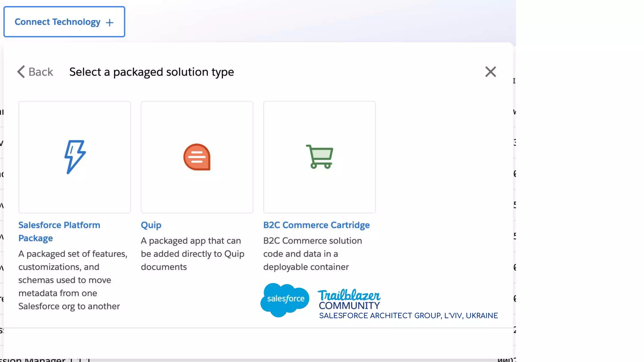The width and height of the screenshot is (644, 362).
Task: Click the Connect Technology button
Action: (64, 22)
